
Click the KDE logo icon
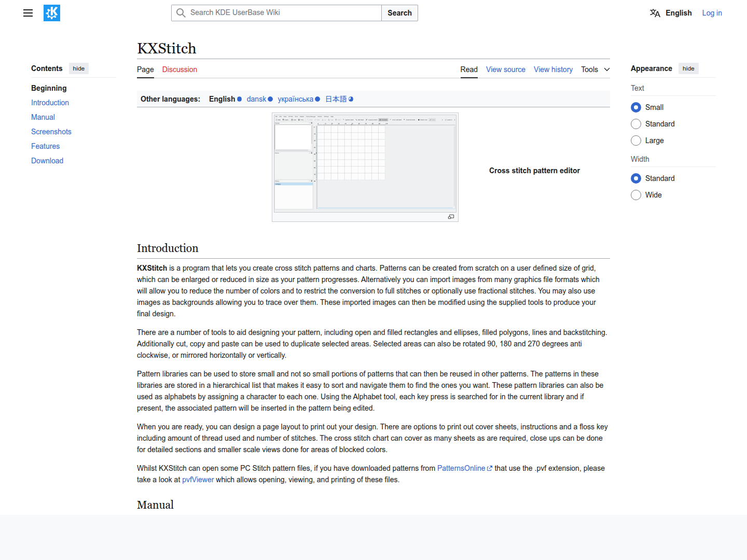[52, 13]
